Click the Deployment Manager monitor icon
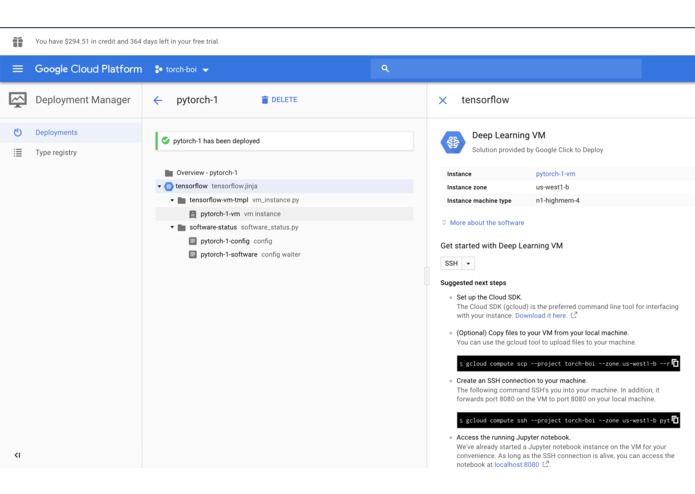Image resolution: width=695 pixels, height=494 pixels. pyautogui.click(x=18, y=100)
